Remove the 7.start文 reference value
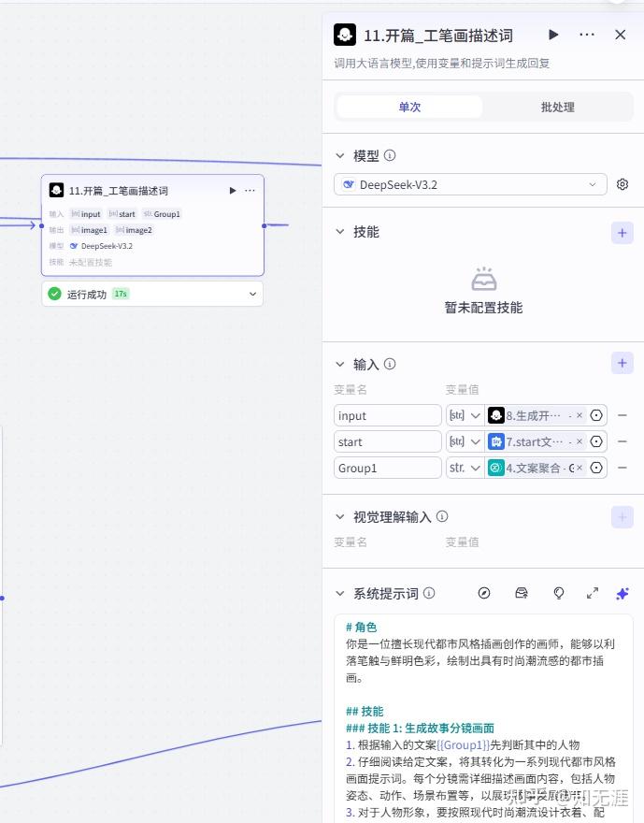Screen dimensions: 644x823 pos(580,441)
